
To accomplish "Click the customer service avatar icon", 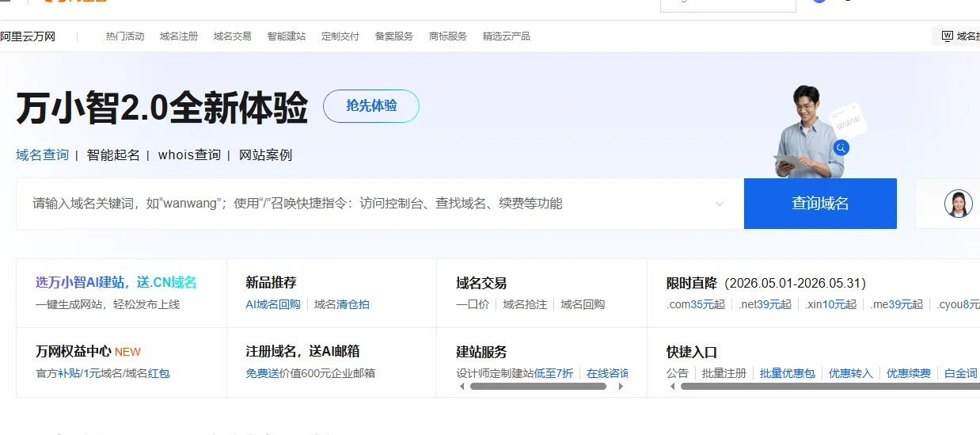I will coord(958,204).
